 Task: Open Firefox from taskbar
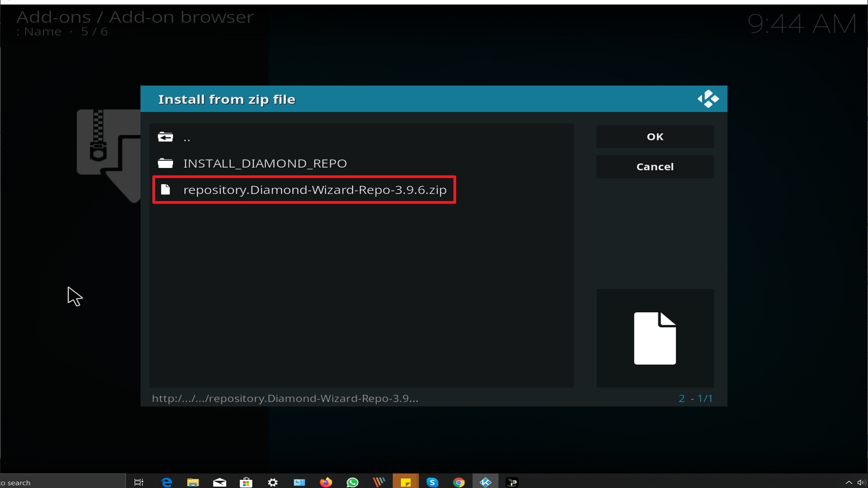pos(325,482)
